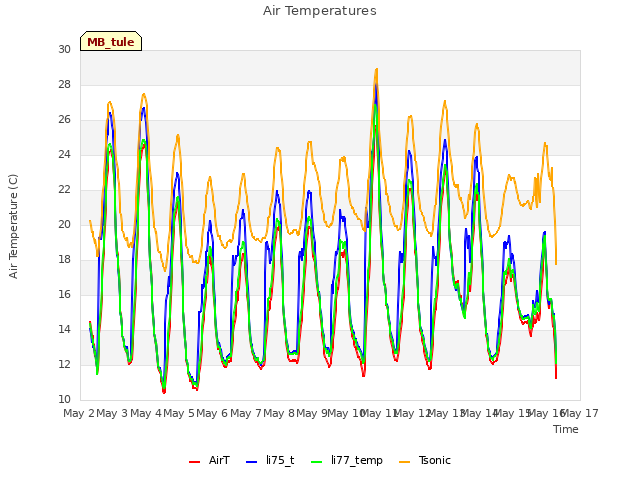Click the 14 y-axis tick label

click(64, 329)
